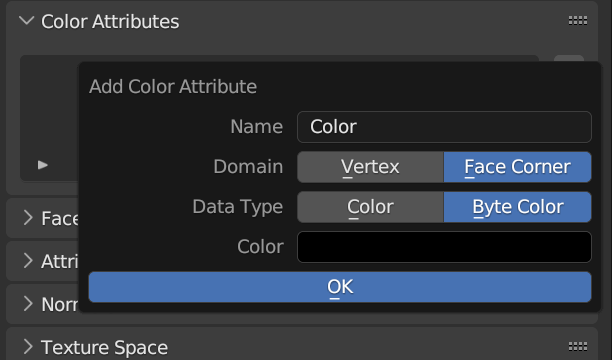Collapse the Color Attributes panel
Screen dimensions: 612x360
(x=27, y=21)
